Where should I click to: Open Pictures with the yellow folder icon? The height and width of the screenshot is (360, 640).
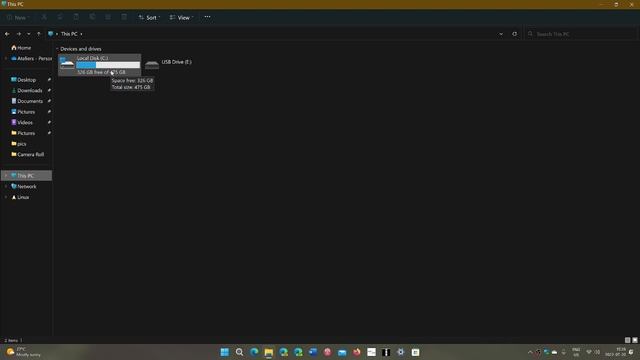[26, 133]
